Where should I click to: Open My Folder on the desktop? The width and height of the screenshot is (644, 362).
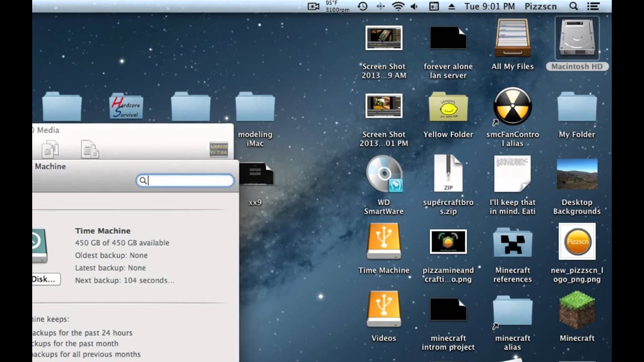(x=577, y=107)
